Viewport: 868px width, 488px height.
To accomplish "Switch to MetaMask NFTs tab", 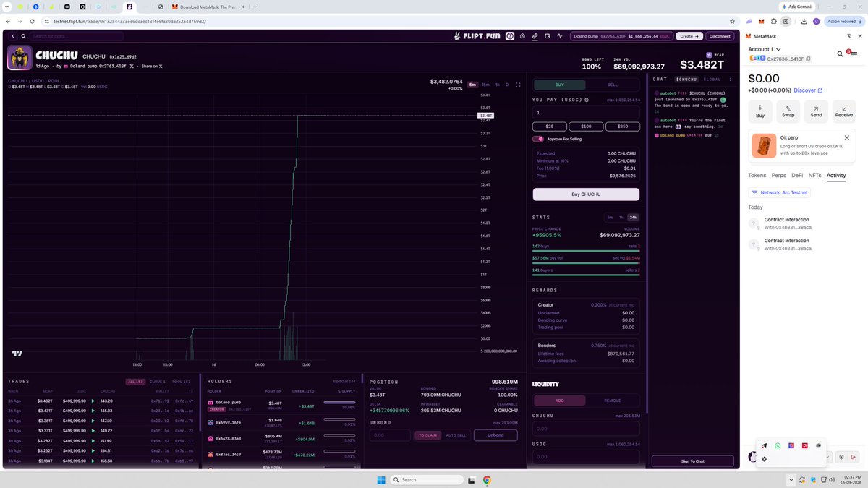I will pos(814,175).
